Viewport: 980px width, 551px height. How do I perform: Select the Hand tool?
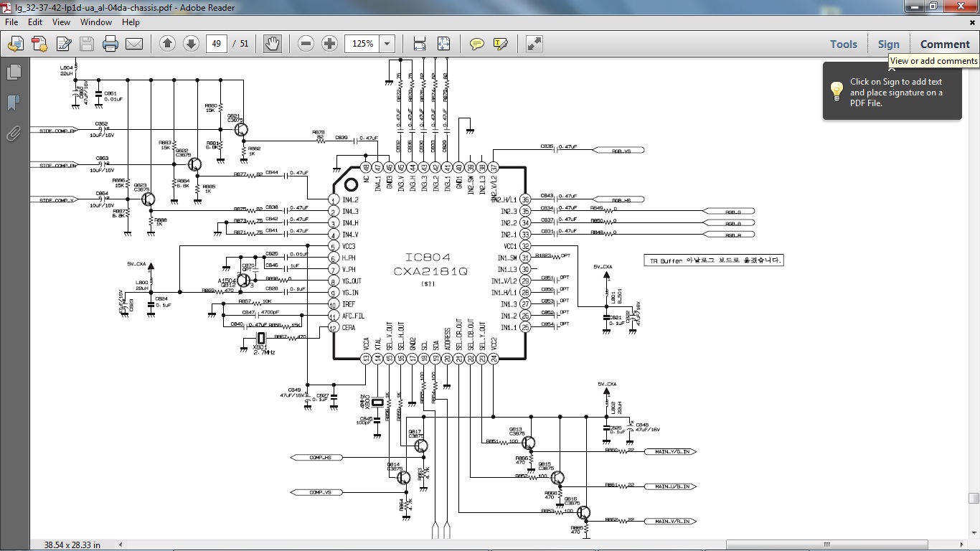tap(273, 44)
